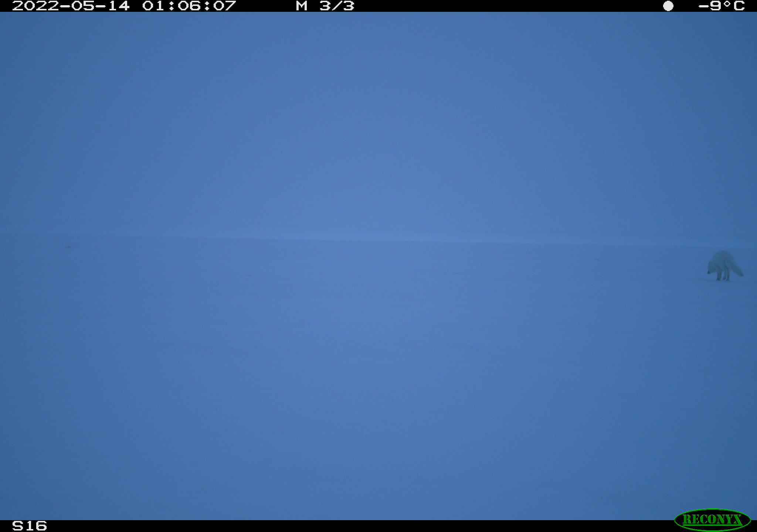
Task: Click the 01:06:07 time stamp
Action: [189, 6]
